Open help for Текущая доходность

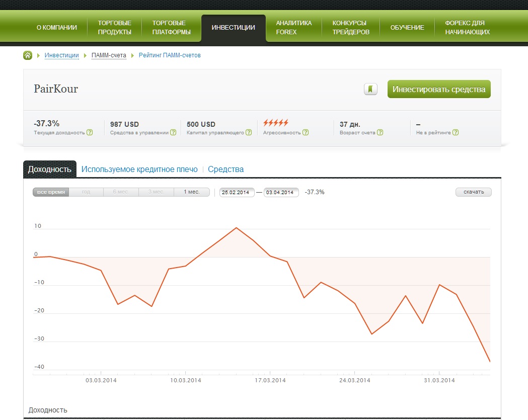tap(90, 132)
